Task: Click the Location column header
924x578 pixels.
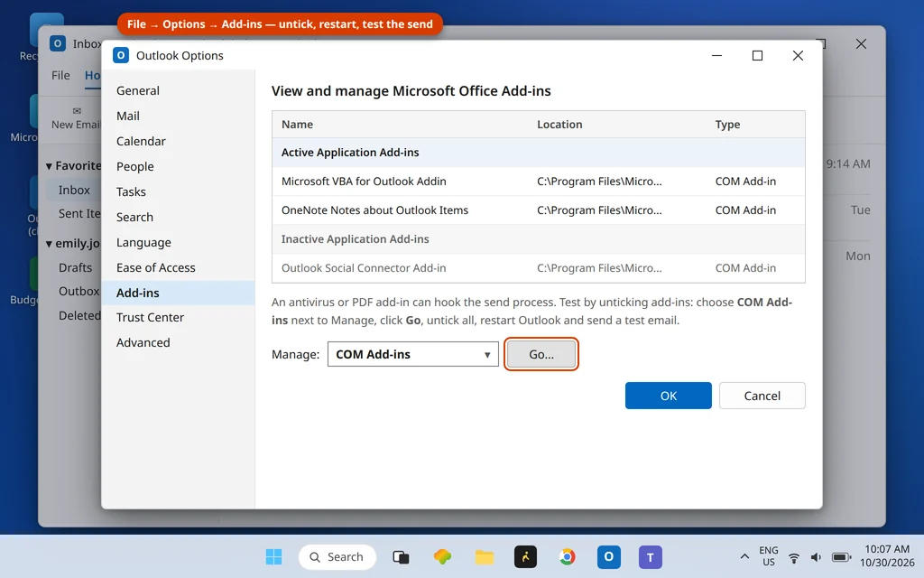Action: (x=559, y=125)
